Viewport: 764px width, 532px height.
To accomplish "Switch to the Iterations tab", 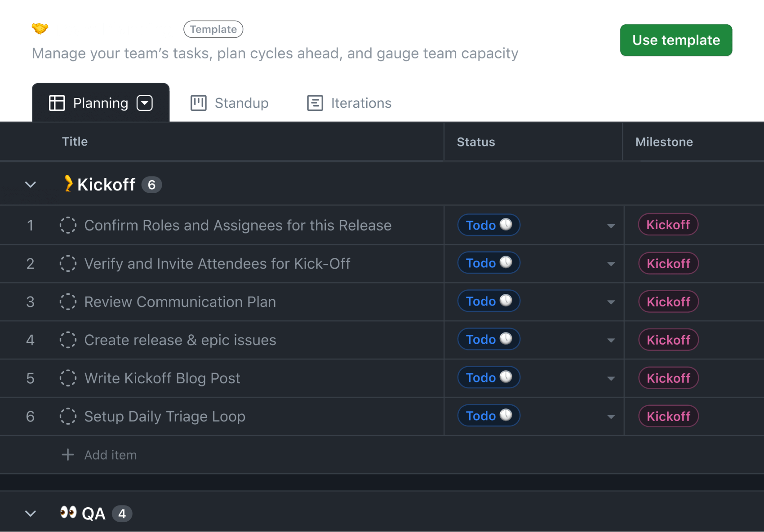I will tap(361, 103).
